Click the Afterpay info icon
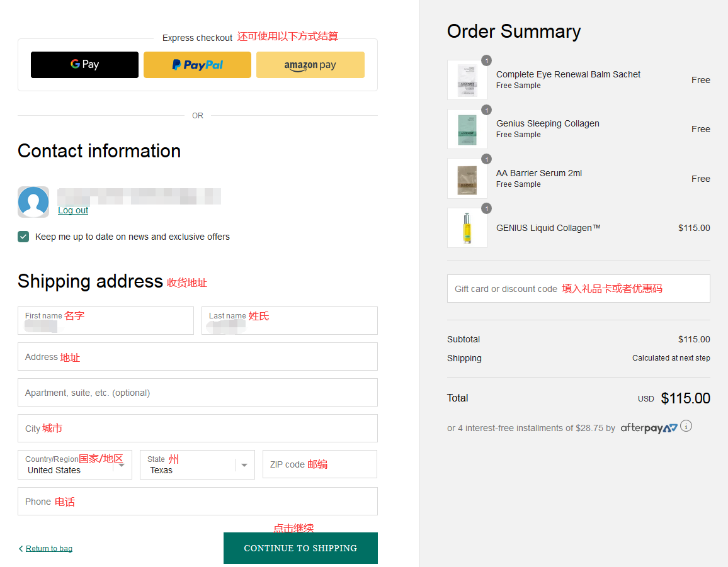Screen dimensions: 728x567 686,426
